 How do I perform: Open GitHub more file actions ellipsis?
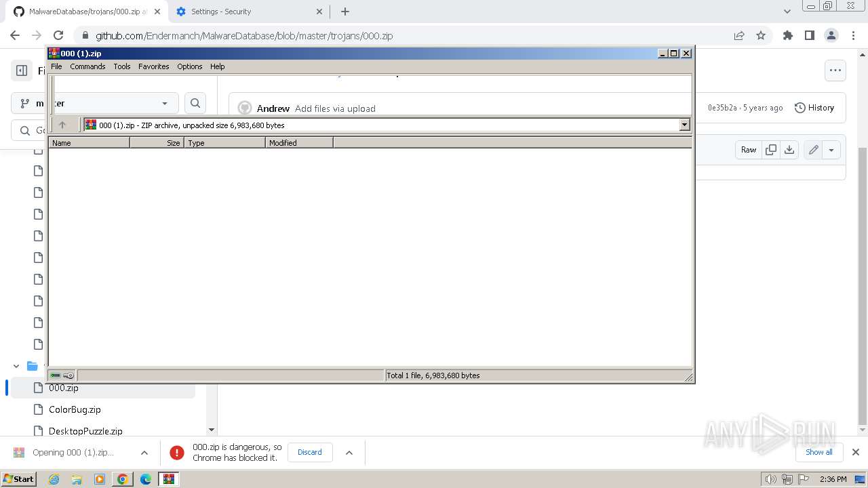click(835, 70)
